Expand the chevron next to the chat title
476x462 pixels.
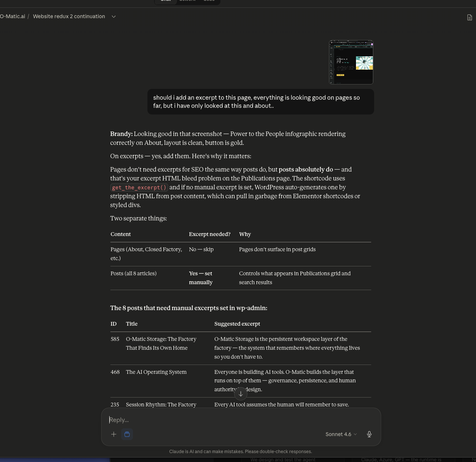tap(114, 17)
